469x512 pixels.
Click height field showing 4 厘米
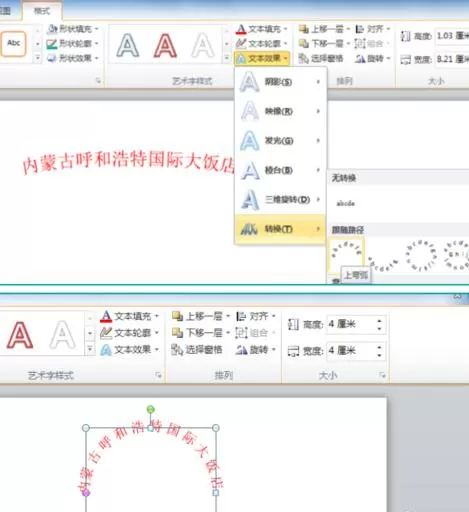click(x=356, y=324)
